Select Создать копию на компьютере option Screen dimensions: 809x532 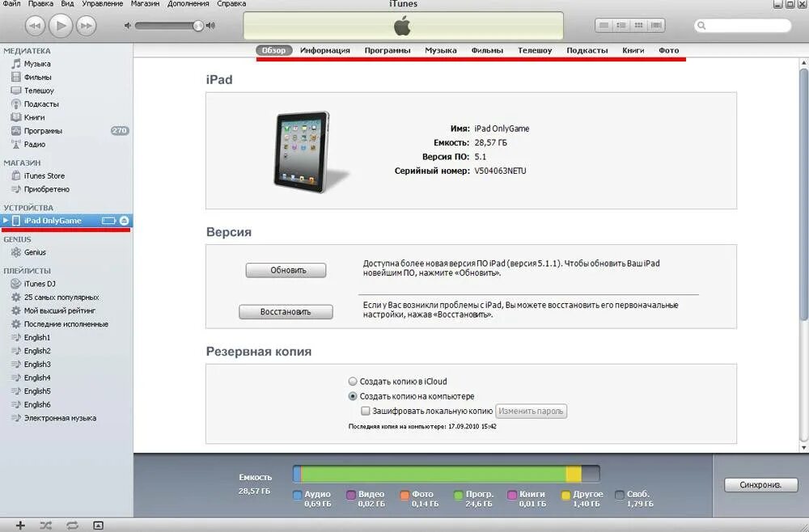(x=353, y=396)
